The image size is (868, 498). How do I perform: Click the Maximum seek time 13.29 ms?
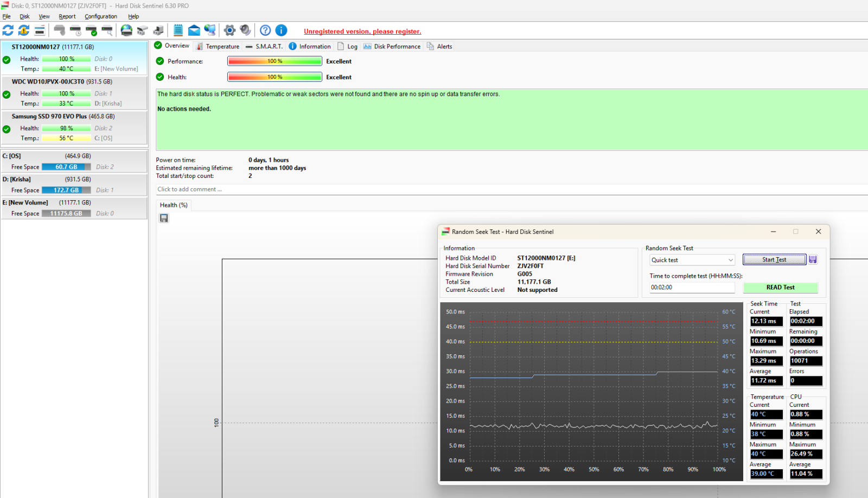pos(767,361)
